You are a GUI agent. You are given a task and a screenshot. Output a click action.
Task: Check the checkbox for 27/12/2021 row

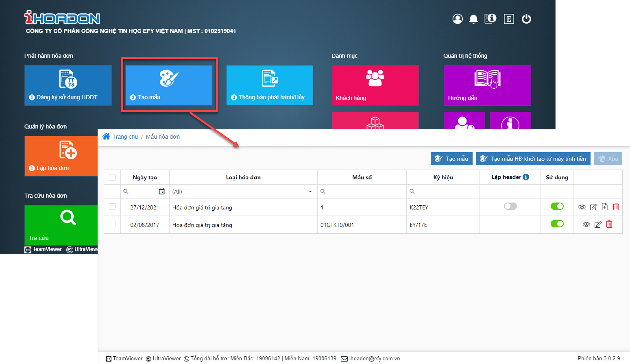point(112,207)
